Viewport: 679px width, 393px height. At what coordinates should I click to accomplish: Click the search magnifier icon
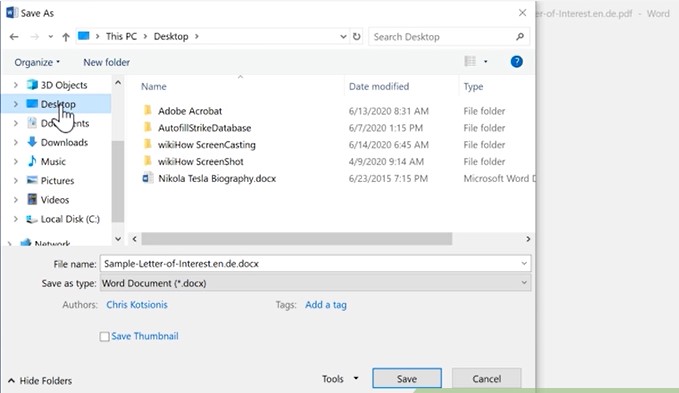[x=520, y=37]
